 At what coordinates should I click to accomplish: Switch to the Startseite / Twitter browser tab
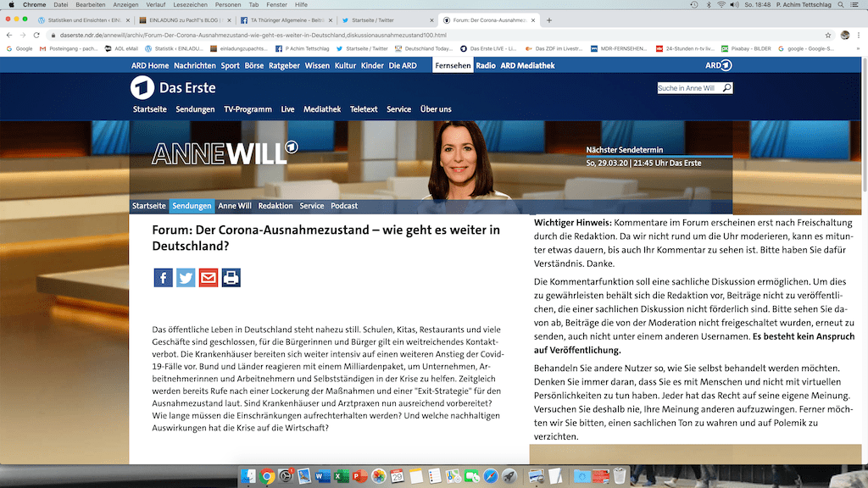tap(386, 19)
